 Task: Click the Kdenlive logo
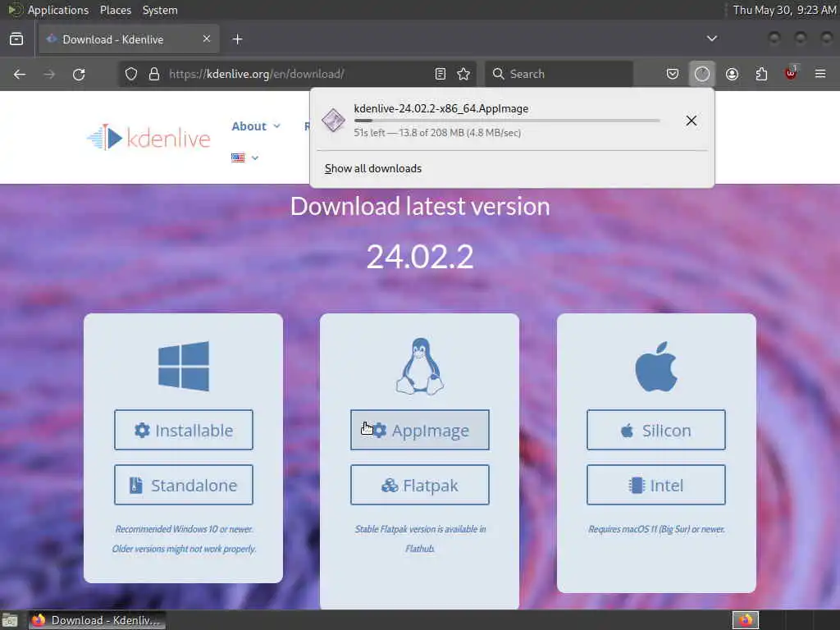coord(148,138)
